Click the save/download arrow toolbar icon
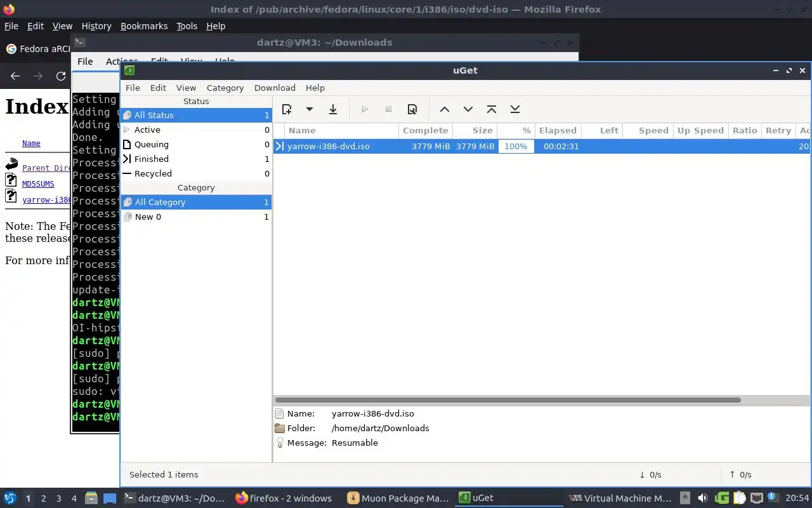This screenshot has width=812, height=508. [x=333, y=109]
